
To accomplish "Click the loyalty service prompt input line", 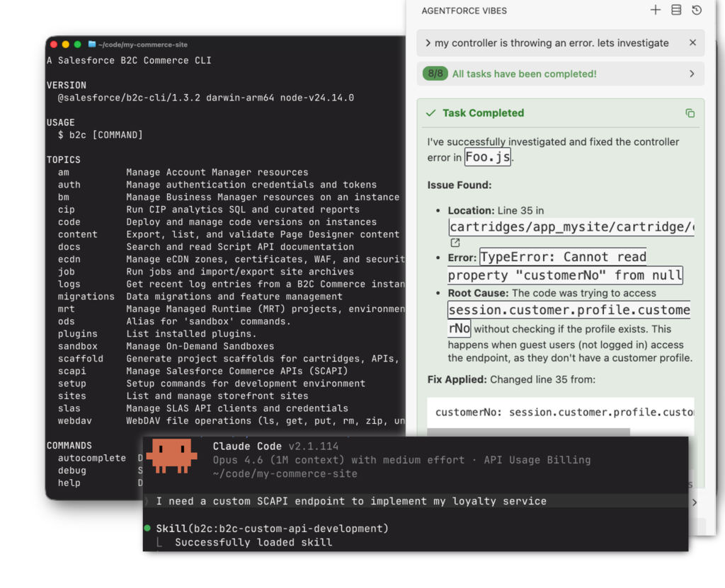I will click(x=351, y=501).
